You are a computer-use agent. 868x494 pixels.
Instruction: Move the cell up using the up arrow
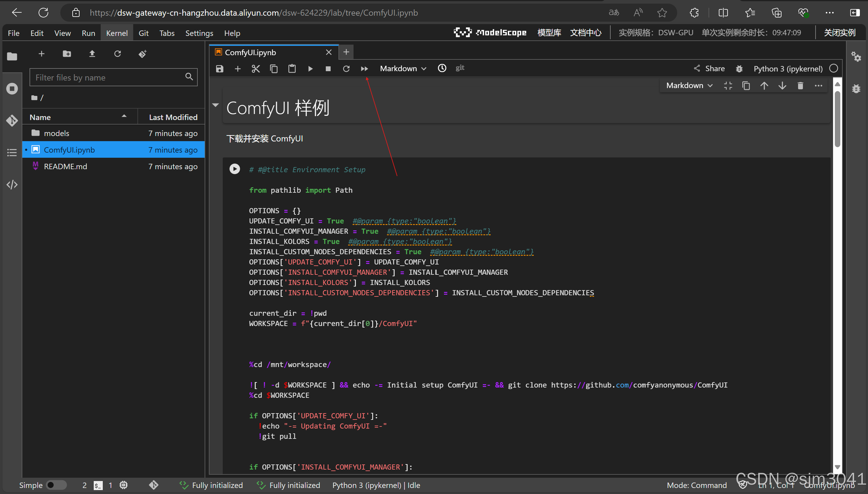point(764,86)
